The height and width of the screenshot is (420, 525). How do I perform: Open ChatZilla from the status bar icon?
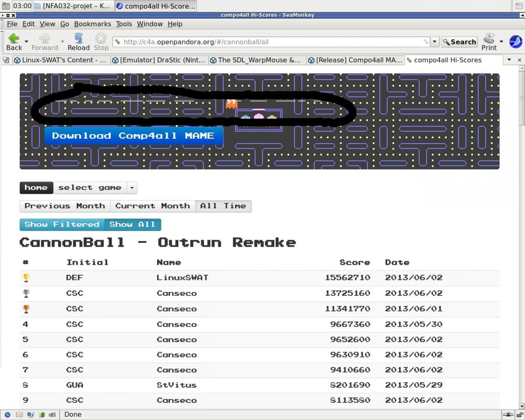52,414
